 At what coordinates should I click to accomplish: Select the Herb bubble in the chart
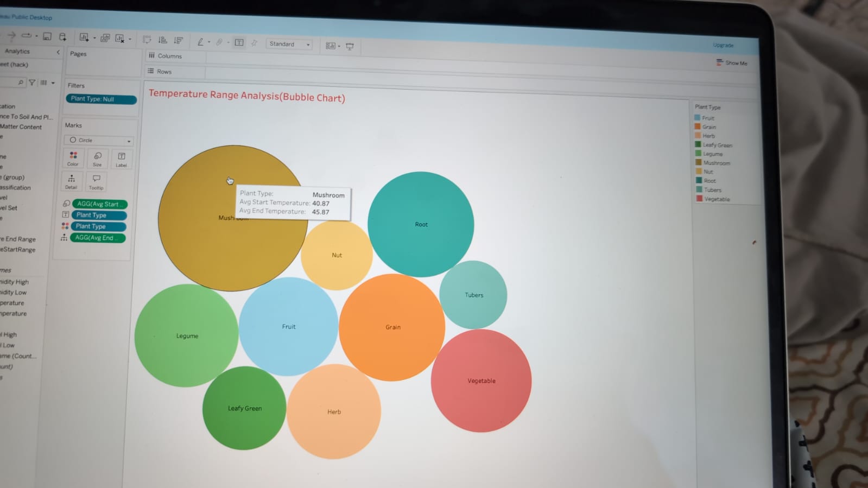(x=334, y=411)
